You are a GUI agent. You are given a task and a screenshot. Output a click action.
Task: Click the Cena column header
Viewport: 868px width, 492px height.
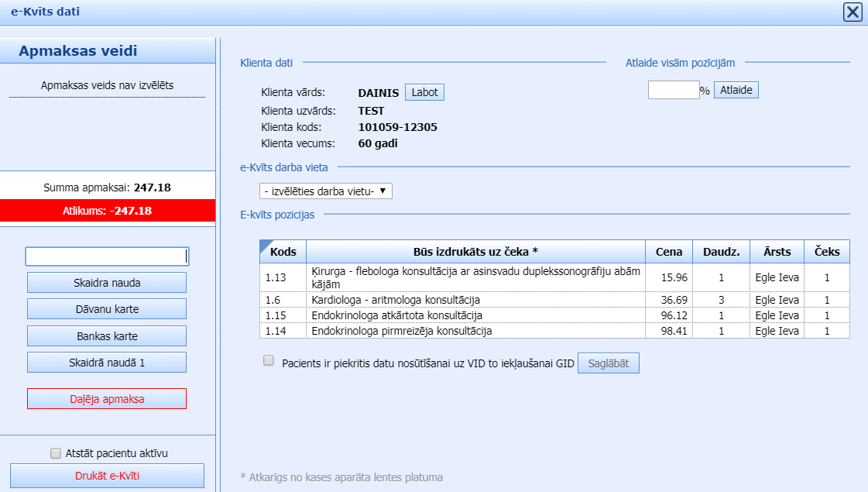(669, 251)
